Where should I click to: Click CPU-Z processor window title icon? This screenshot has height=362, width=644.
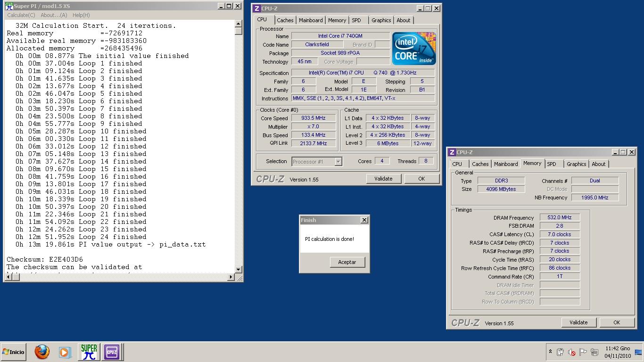[257, 8]
